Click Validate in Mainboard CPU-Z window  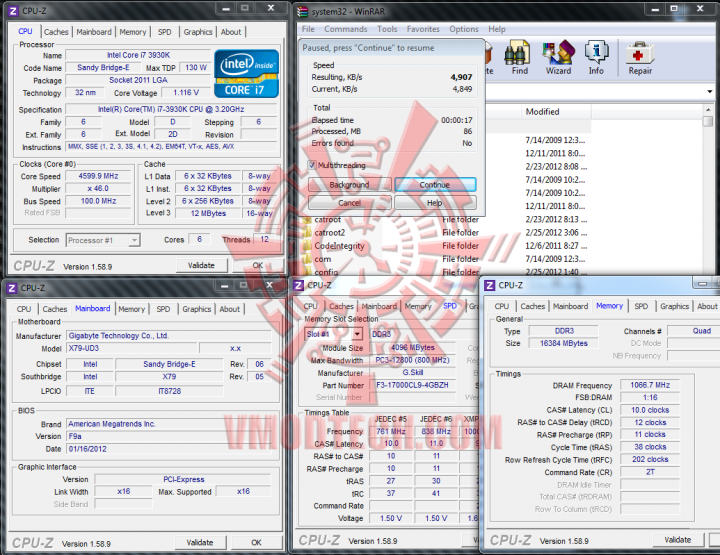[x=200, y=542]
